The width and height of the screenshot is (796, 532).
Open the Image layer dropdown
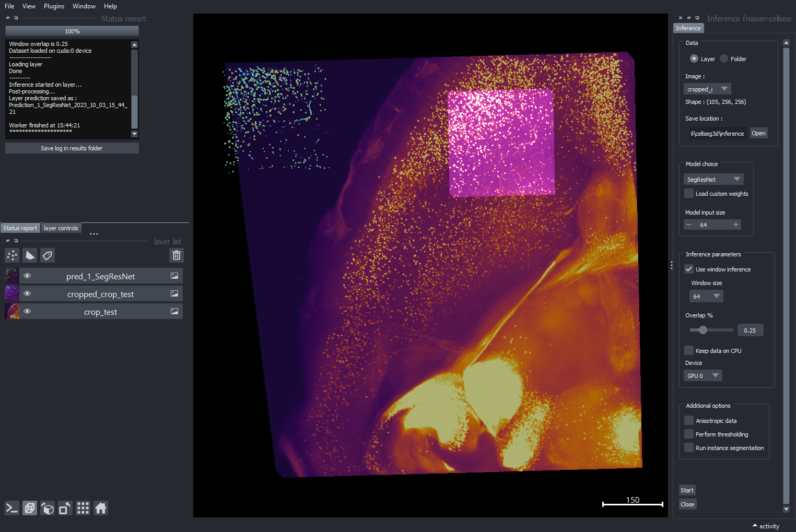[x=707, y=89]
